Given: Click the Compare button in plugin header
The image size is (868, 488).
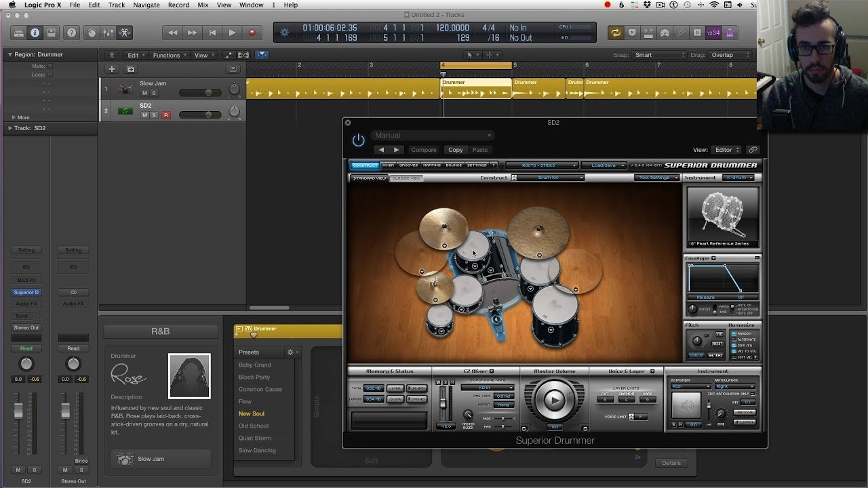Looking at the screenshot, I should 424,150.
